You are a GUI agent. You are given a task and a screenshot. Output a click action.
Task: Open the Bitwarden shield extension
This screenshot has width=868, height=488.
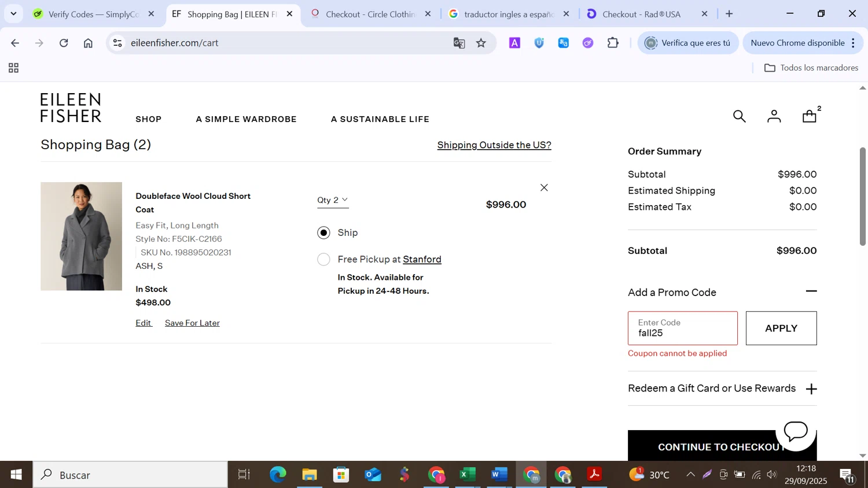(x=539, y=43)
